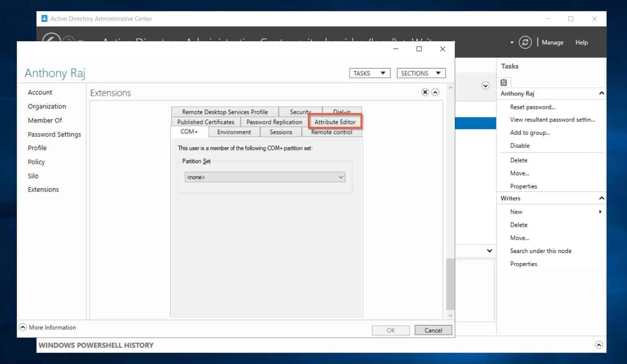Click Add to group... task
627x364 pixels.
(x=530, y=133)
